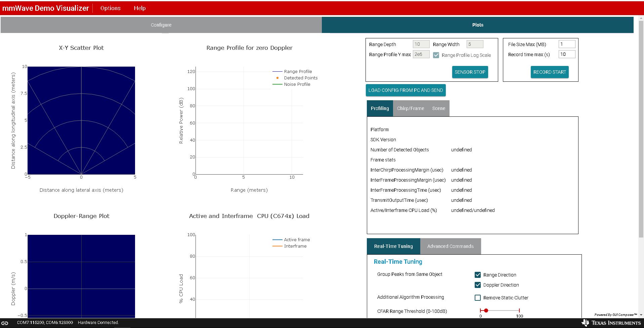Click the CPU (C674x) Load plot title
The height and width of the screenshot is (328, 644).
tap(249, 216)
